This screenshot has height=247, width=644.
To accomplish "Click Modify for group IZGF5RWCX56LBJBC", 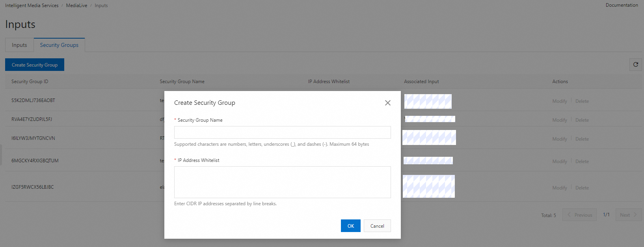I will coord(559,188).
